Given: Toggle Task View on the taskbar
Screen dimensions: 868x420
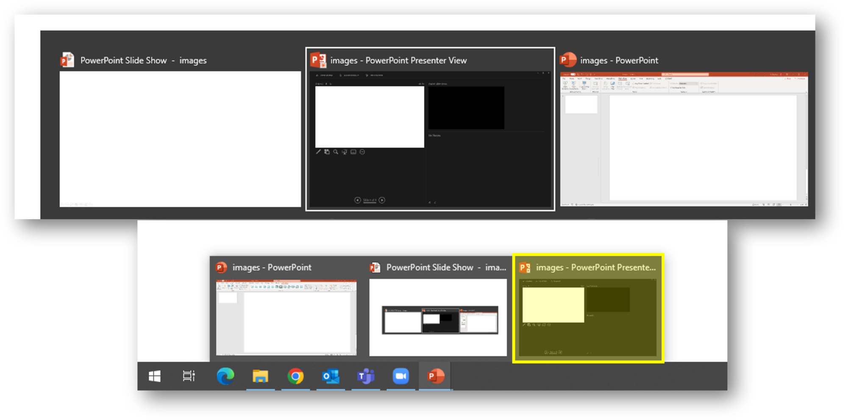Looking at the screenshot, I should (x=189, y=376).
